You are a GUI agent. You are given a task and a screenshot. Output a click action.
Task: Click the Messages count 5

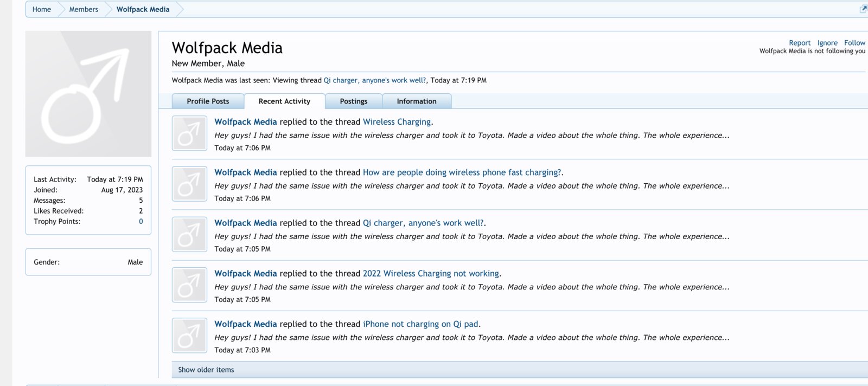[141, 201]
